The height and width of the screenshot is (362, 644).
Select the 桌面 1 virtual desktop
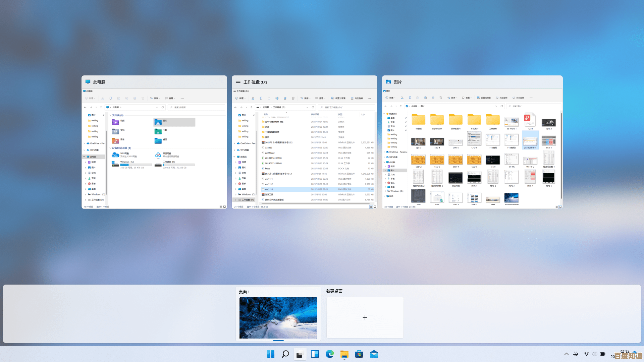click(x=278, y=317)
